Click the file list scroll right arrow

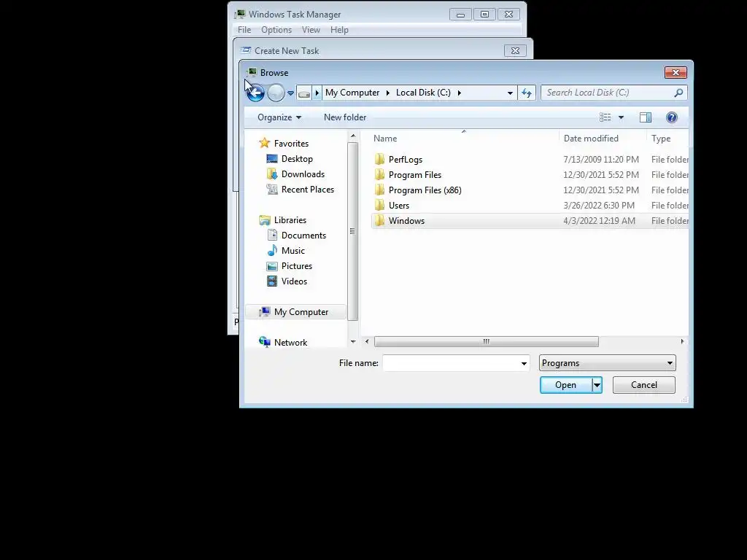pyautogui.click(x=682, y=341)
